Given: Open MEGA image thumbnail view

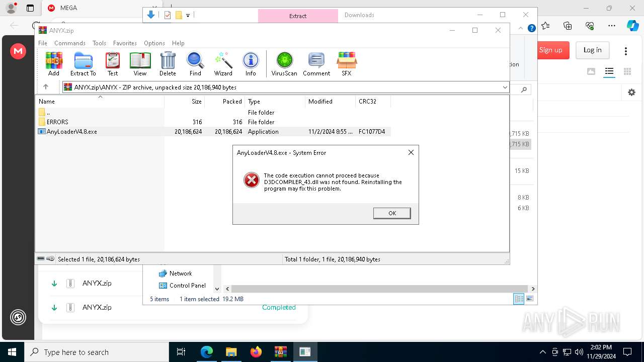Looking at the screenshot, I should pos(591,71).
